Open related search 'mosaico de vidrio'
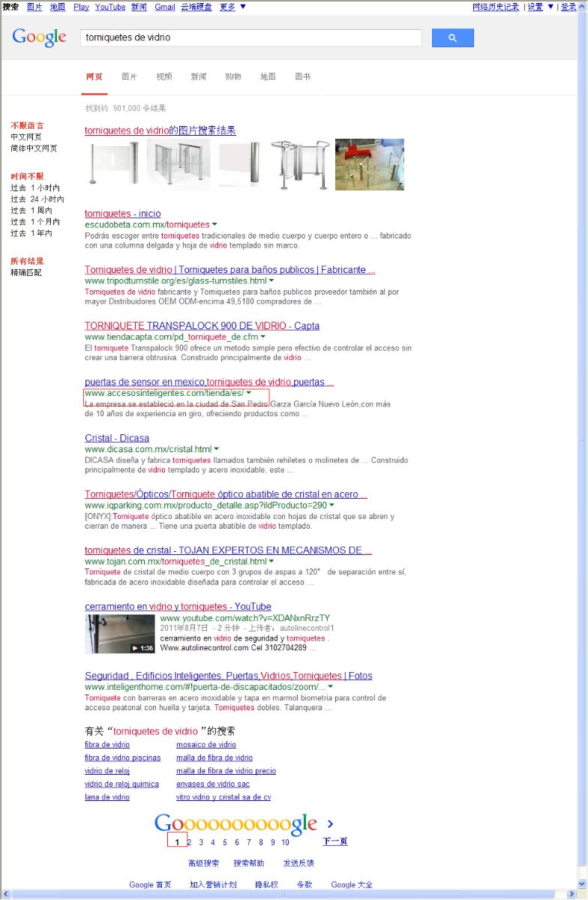This screenshot has height=900, width=588. pyautogui.click(x=206, y=745)
